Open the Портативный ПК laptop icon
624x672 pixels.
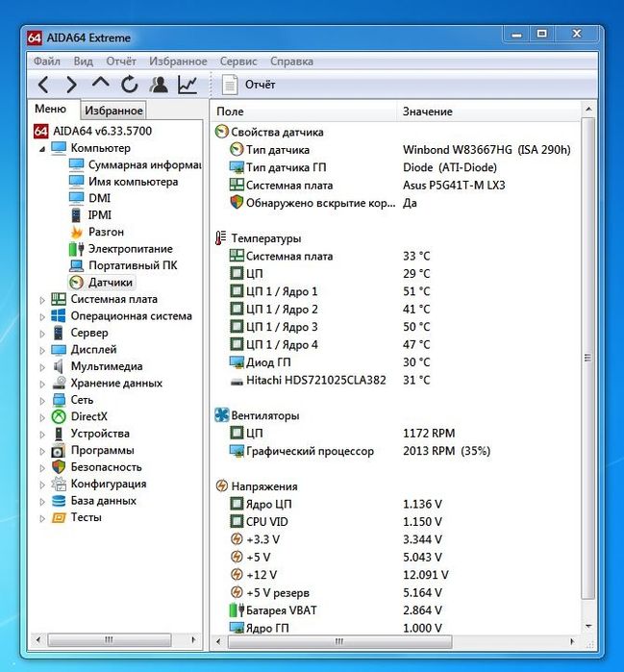pyautogui.click(x=77, y=265)
